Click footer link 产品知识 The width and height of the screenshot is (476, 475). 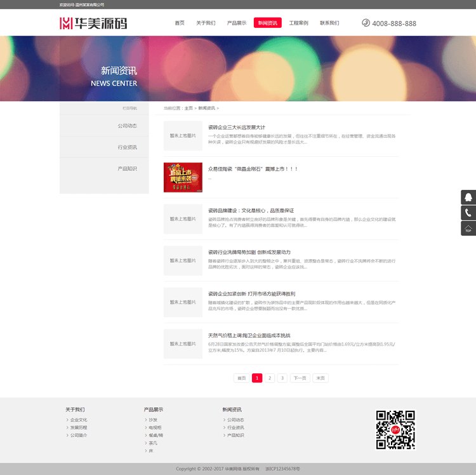(235, 435)
